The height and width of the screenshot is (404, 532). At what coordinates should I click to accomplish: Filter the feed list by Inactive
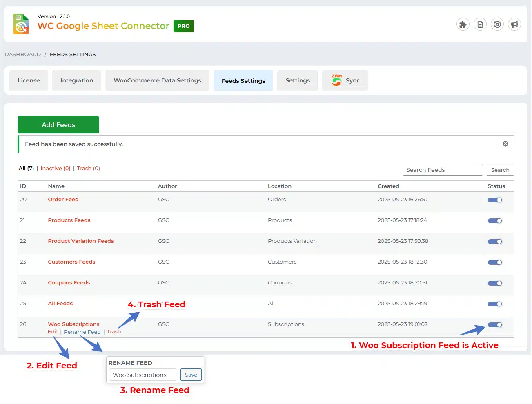pos(56,168)
